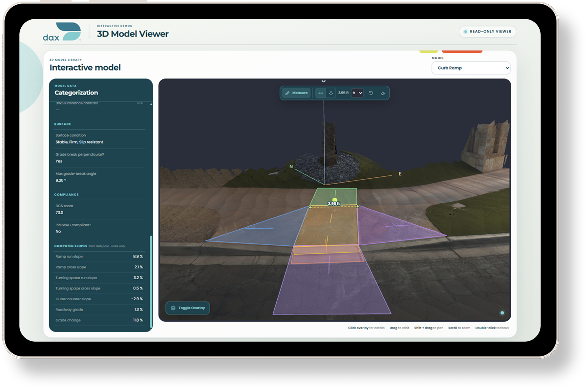588x390 pixels.
Task: Click the scroll-up arrow of Categorization panel
Action: point(151,104)
